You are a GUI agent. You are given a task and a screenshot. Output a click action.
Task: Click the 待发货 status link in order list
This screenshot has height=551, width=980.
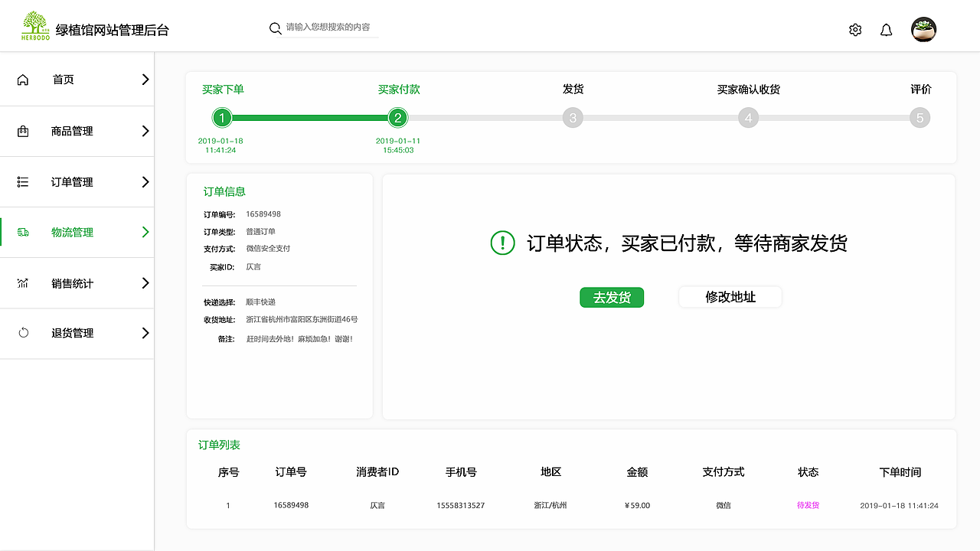tap(808, 505)
